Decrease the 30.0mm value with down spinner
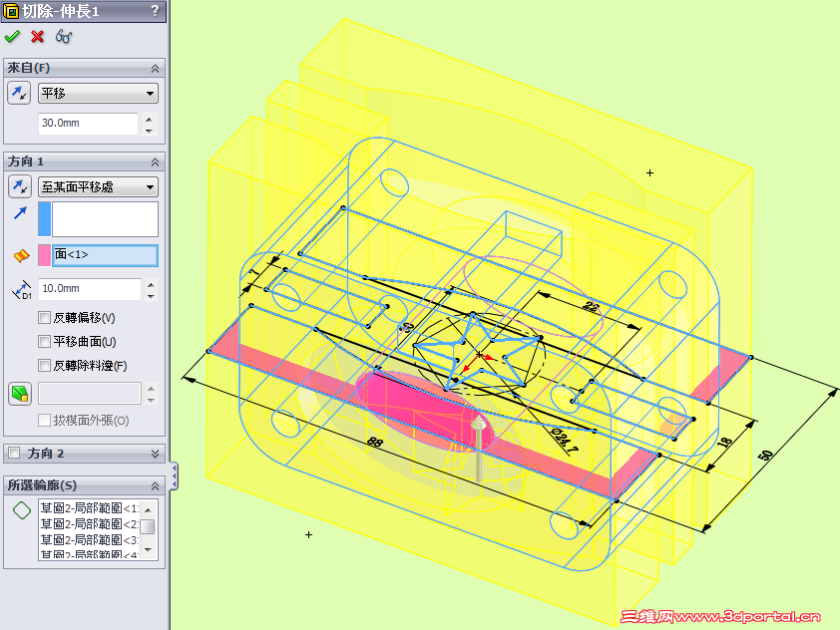Screen dimensions: 840x630 [149, 130]
